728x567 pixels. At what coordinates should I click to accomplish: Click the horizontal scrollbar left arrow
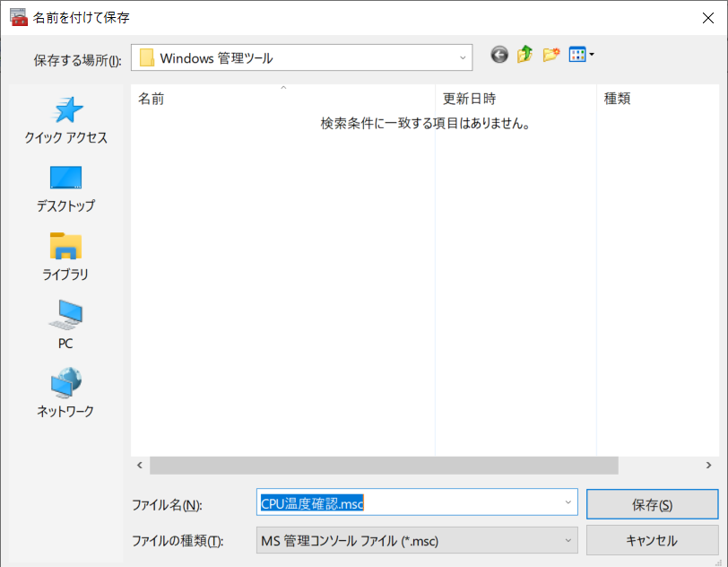point(138,465)
